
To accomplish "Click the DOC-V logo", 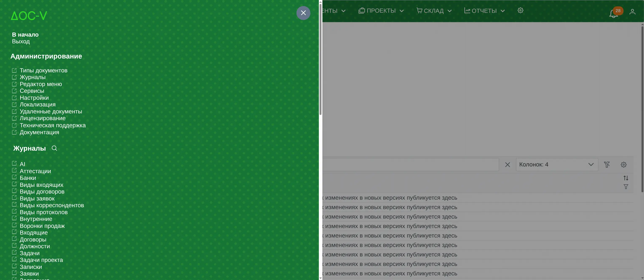I will 29,16.
